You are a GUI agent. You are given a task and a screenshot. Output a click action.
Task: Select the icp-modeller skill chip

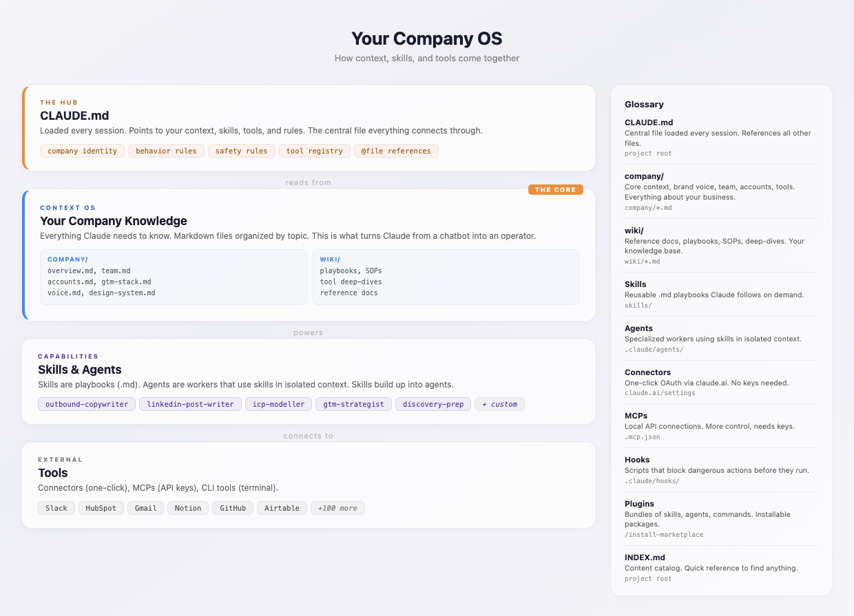click(279, 404)
